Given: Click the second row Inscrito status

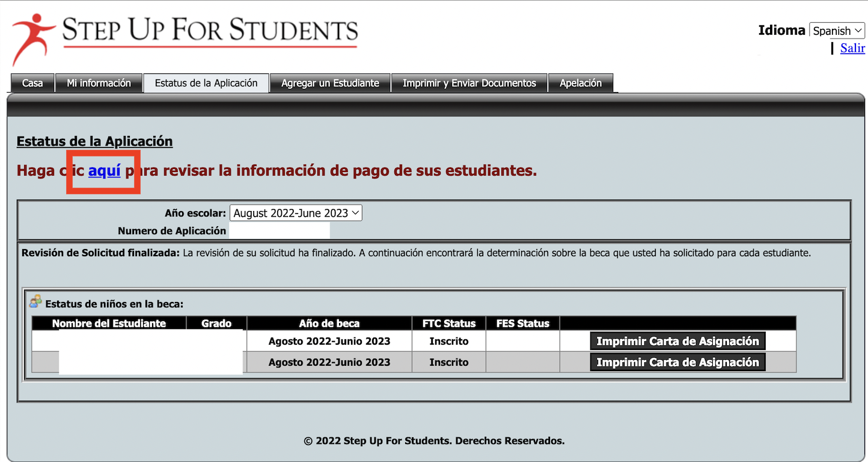Looking at the screenshot, I should [449, 362].
